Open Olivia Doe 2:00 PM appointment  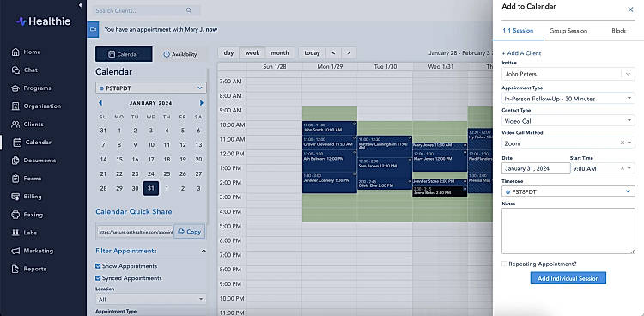pos(385,184)
